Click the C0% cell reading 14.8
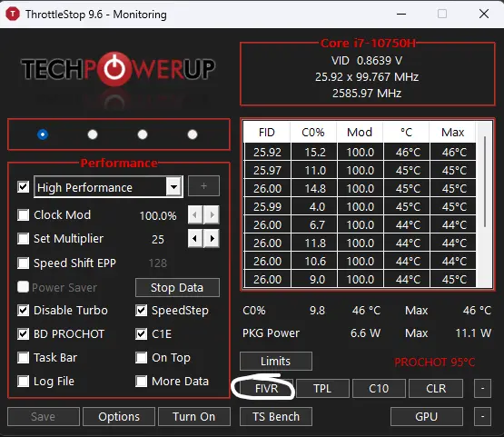Viewport: 504px width, 437px height. click(313, 188)
